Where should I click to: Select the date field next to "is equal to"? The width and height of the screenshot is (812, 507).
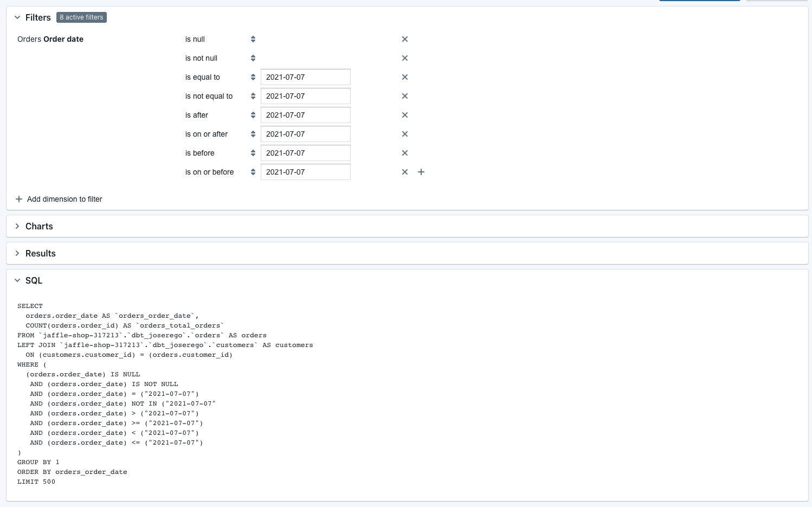[305, 77]
